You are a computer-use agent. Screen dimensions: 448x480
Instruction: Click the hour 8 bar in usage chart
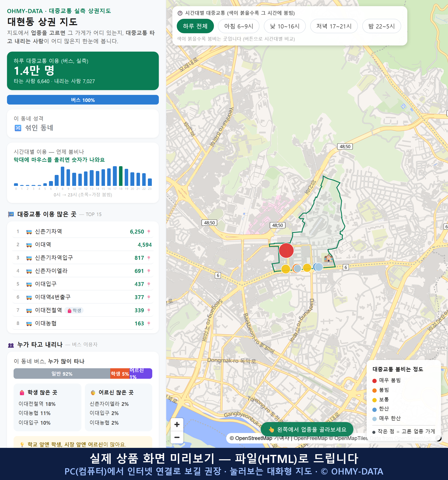(63, 176)
